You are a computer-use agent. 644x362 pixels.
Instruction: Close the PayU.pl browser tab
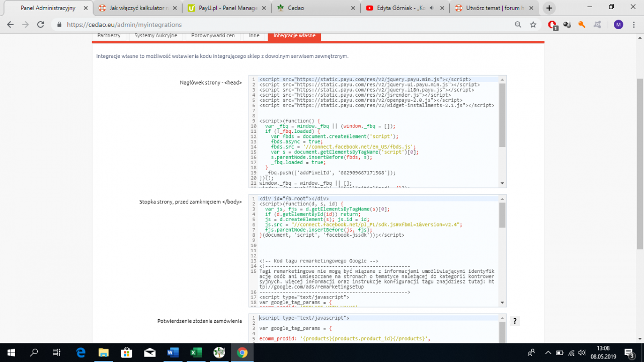click(x=263, y=8)
